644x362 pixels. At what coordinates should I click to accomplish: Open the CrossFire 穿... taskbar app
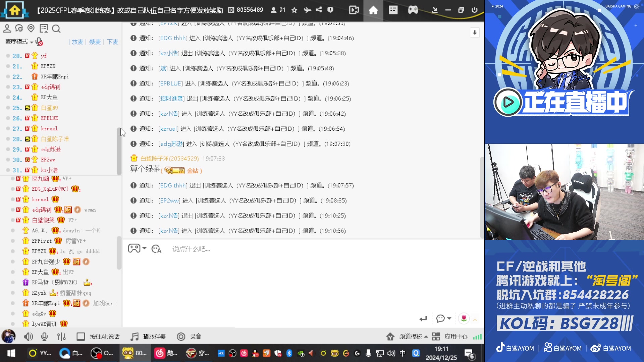click(198, 353)
